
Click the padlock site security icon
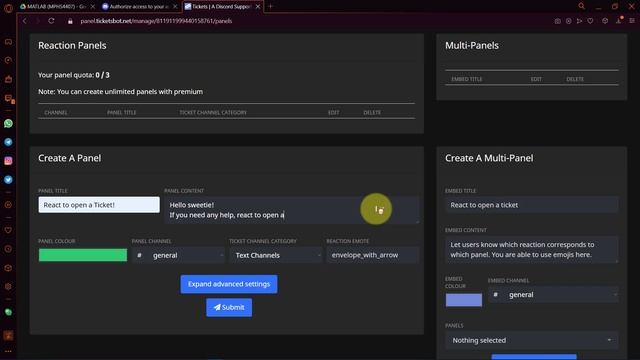point(70,21)
